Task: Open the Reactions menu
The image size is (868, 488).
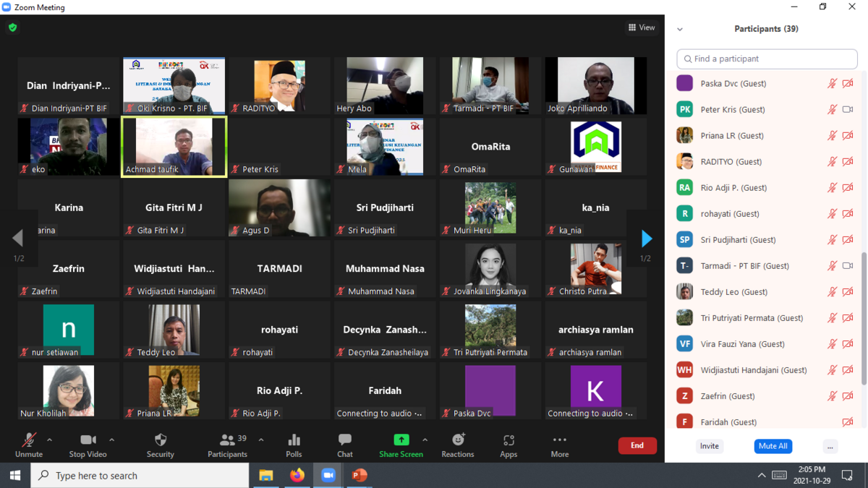Action: point(458,445)
